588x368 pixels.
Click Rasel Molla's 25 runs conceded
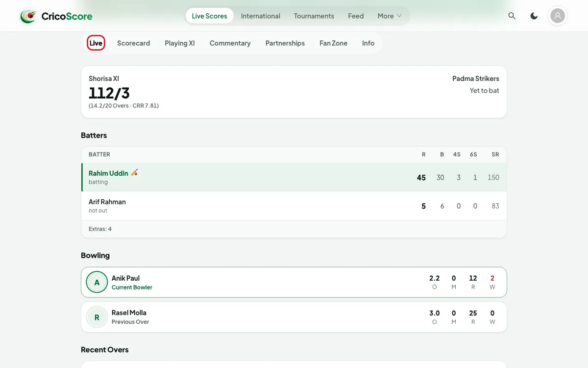pyautogui.click(x=473, y=313)
